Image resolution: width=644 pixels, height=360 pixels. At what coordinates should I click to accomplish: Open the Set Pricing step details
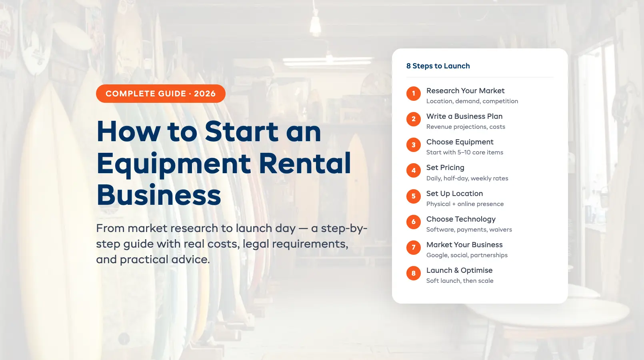(x=445, y=168)
